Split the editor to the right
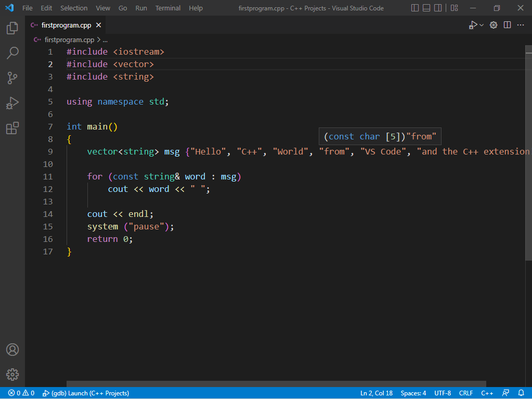 pos(507,25)
